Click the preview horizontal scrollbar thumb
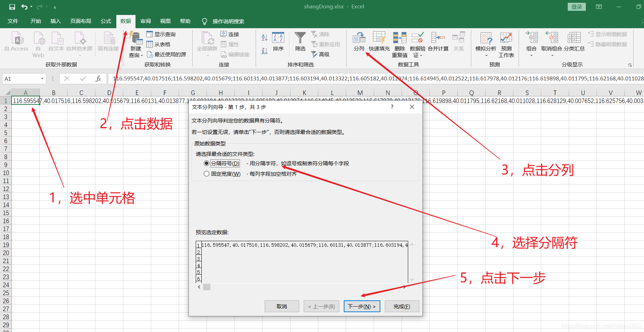644x332 pixels. [x=207, y=287]
